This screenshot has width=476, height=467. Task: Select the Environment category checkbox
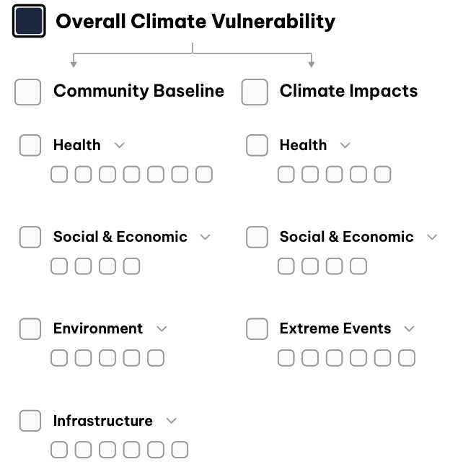click(x=30, y=328)
